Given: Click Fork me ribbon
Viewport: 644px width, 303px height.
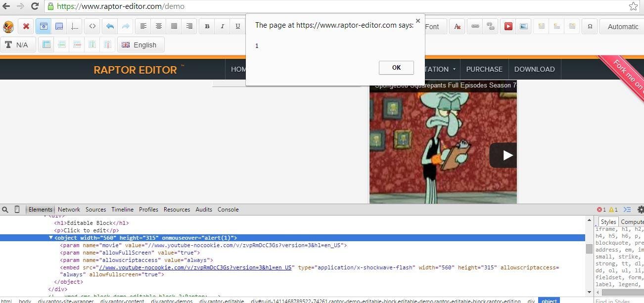Looking at the screenshot, I should [627, 74].
